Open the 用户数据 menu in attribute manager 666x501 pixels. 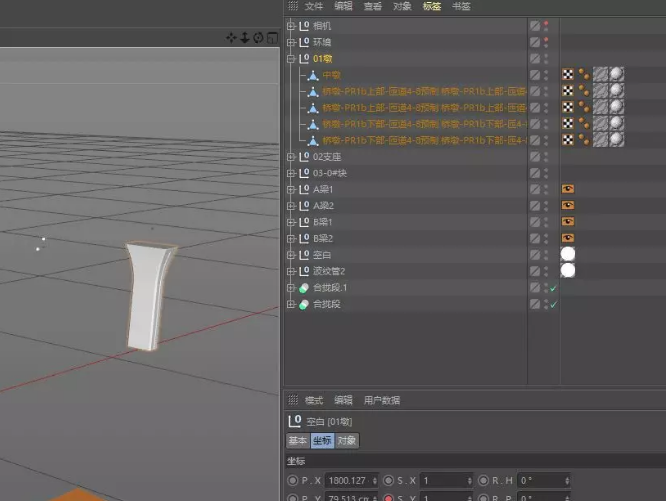(x=382, y=400)
